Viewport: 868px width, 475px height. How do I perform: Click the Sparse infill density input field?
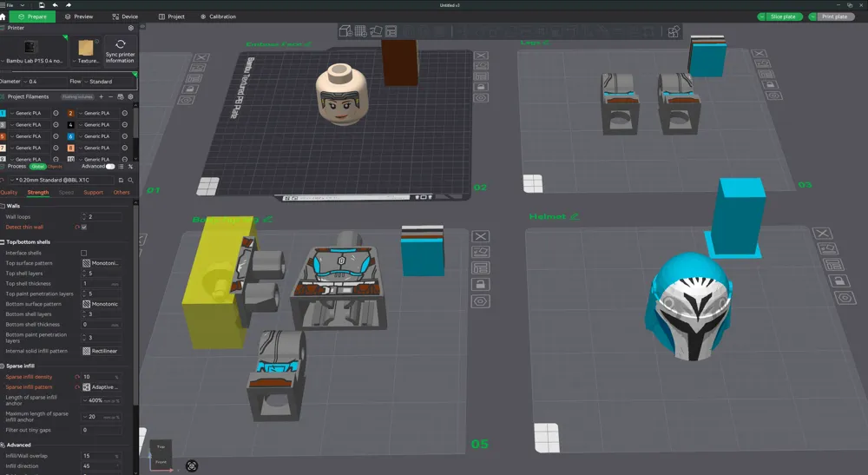[101, 377]
